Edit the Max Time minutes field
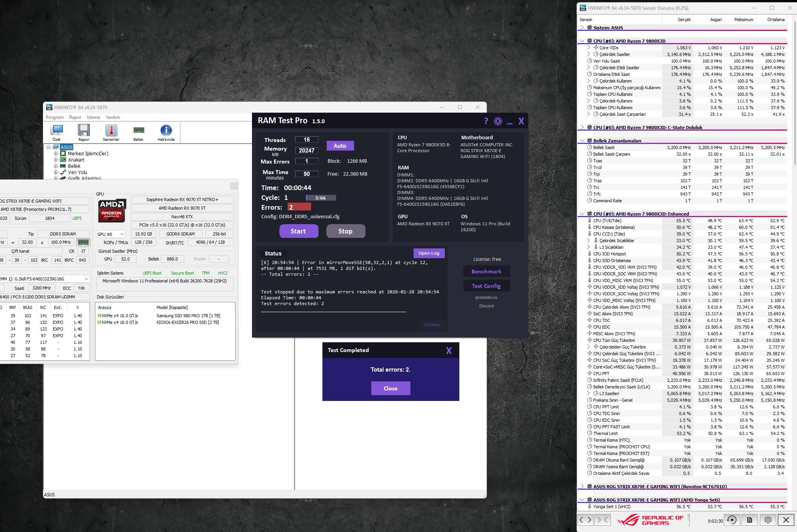This screenshot has width=797, height=532. (307, 174)
